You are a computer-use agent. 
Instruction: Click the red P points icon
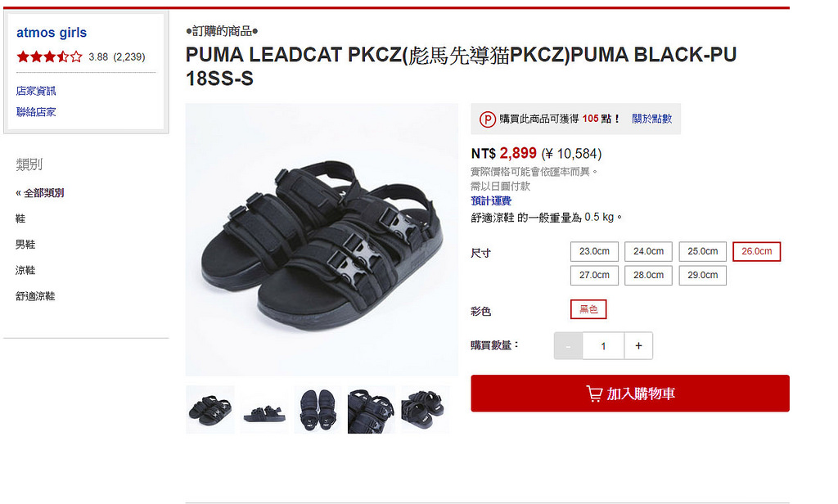point(487,119)
